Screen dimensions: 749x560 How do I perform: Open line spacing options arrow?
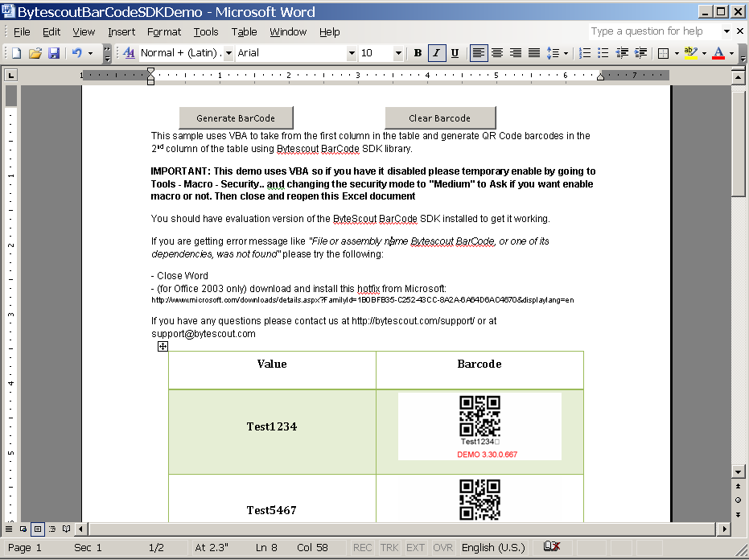[566, 53]
